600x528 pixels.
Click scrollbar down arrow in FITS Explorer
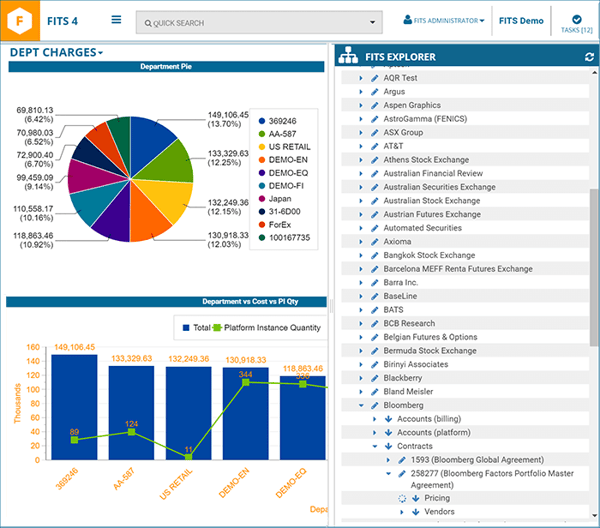tap(594, 515)
